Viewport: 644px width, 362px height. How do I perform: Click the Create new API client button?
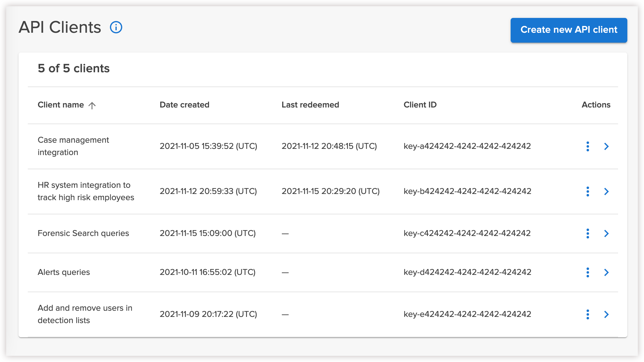(569, 30)
